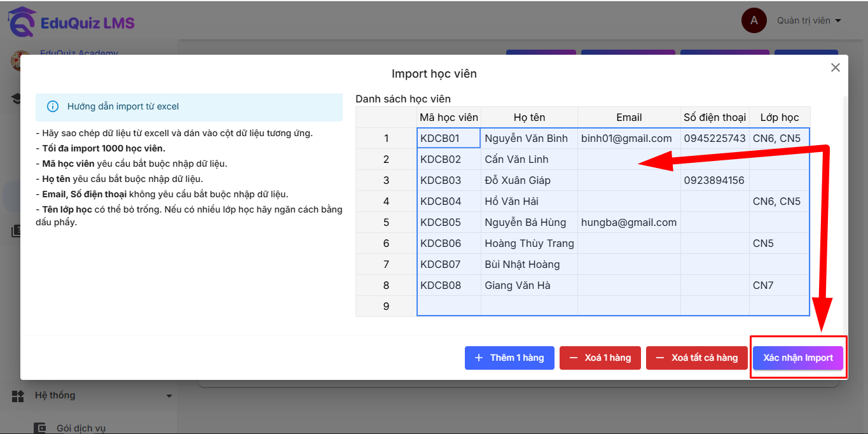
Task: Click the Đỗ Xuân Giáp name cell
Action: [x=529, y=180]
